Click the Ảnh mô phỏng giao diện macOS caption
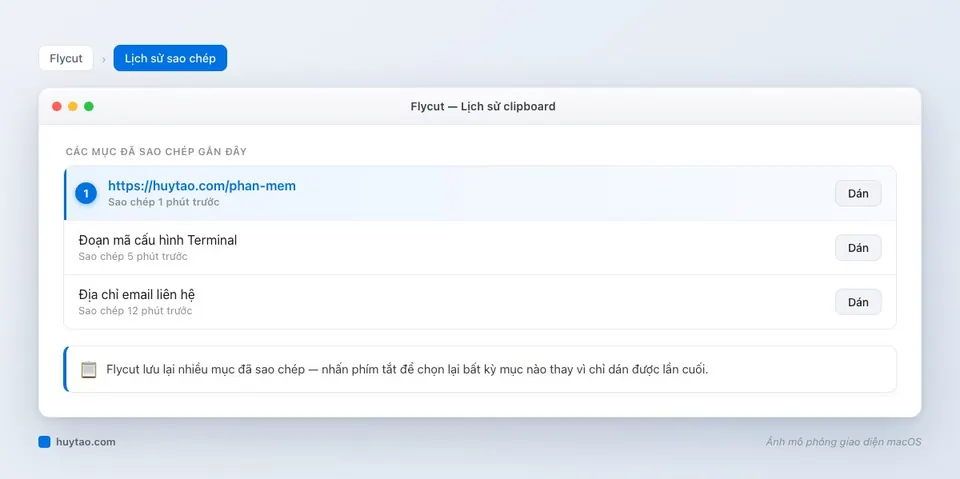This screenshot has height=479, width=960. point(843,442)
